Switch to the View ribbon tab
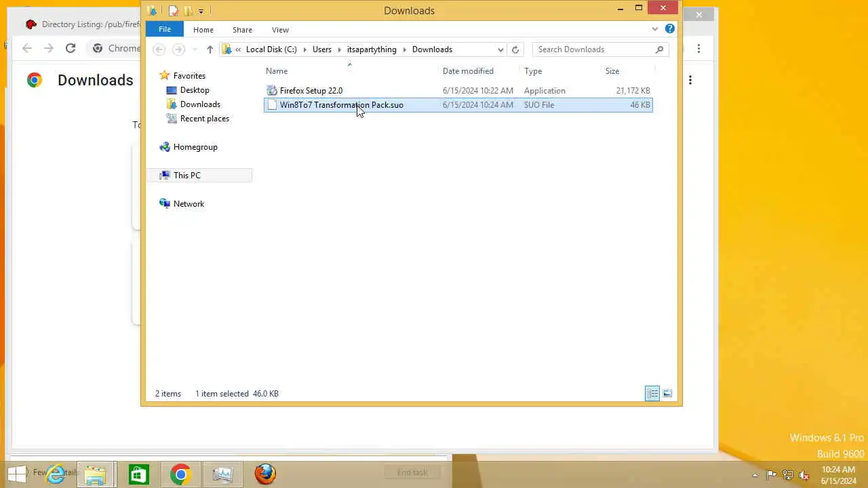 click(280, 30)
